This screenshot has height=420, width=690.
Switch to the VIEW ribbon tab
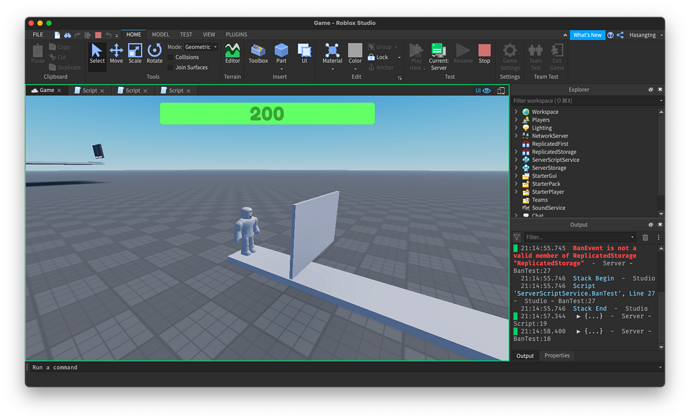pos(209,35)
